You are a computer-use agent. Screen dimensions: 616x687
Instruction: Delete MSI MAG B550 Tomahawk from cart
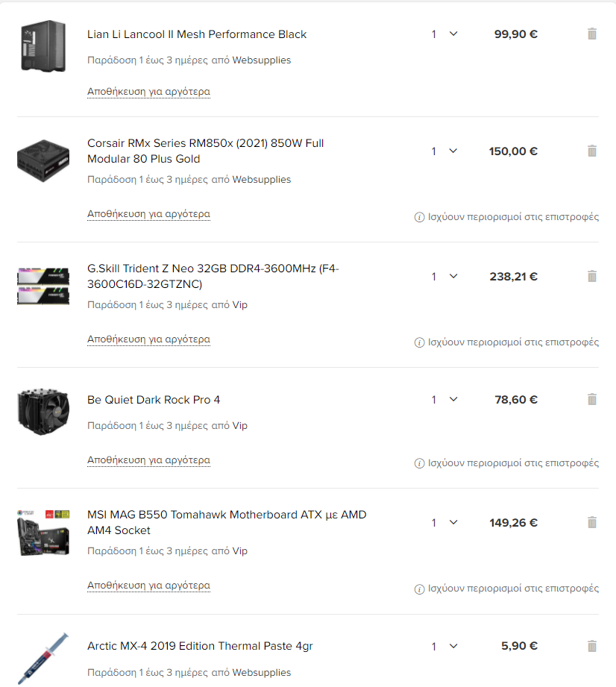click(x=592, y=522)
